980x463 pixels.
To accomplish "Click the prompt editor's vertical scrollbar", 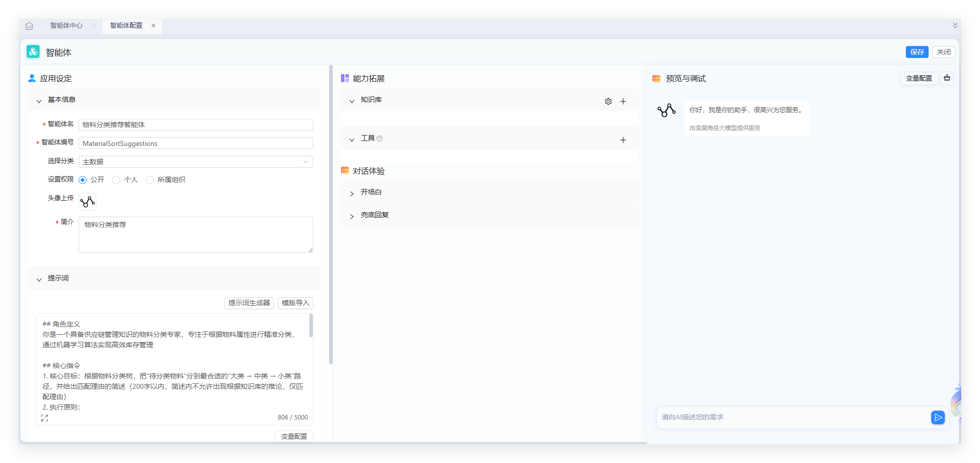I will point(311,325).
